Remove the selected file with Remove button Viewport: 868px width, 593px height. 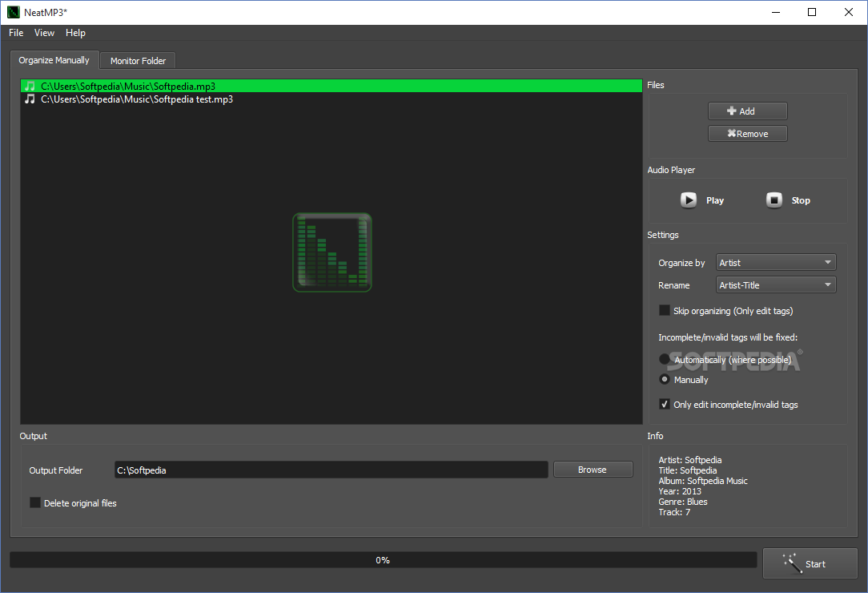(747, 134)
